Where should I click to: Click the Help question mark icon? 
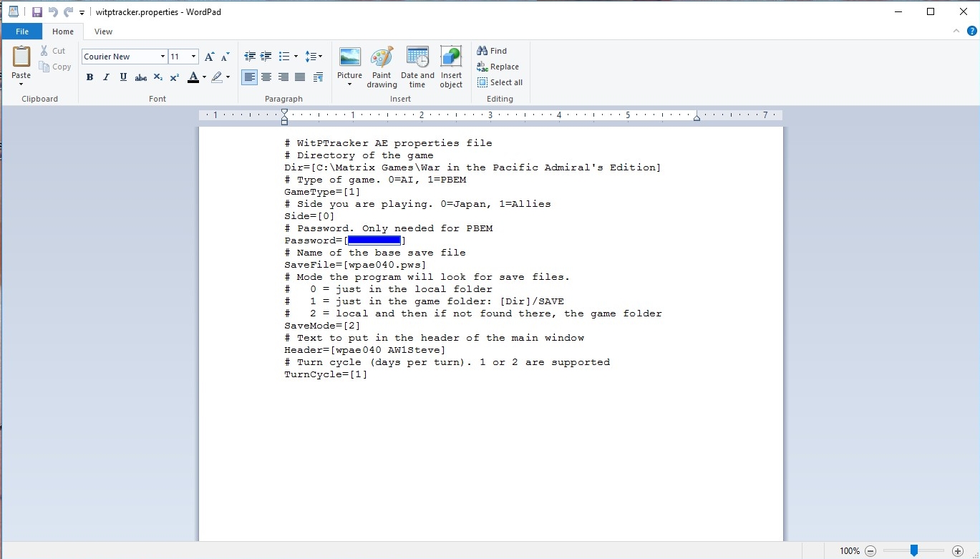[x=972, y=31]
